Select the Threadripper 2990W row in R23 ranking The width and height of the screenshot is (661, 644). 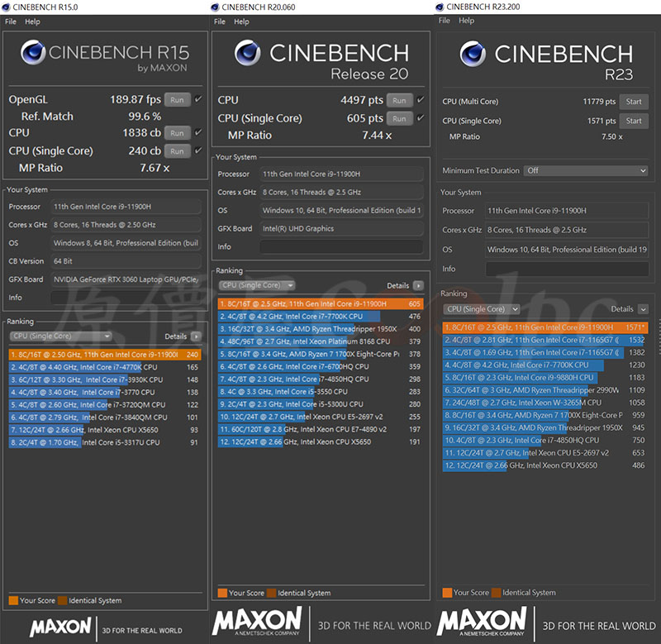[x=545, y=390]
